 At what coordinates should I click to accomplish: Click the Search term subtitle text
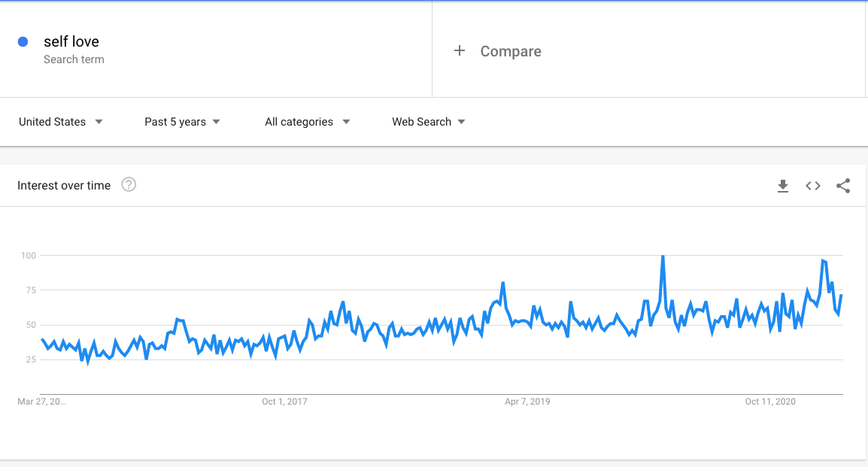click(x=74, y=59)
